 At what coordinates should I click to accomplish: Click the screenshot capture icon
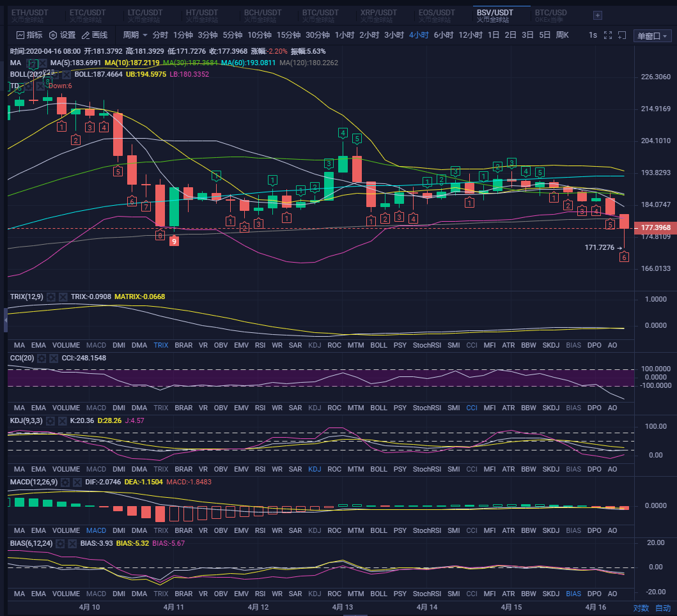point(622,35)
